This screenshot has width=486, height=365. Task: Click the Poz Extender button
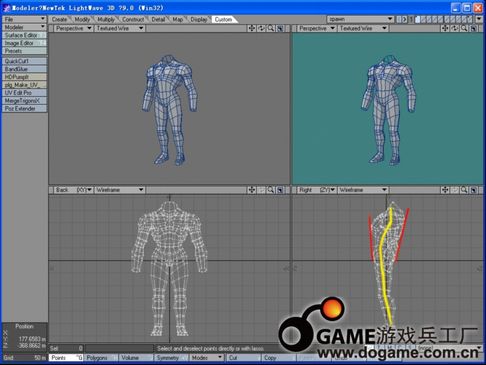pyautogui.click(x=24, y=109)
